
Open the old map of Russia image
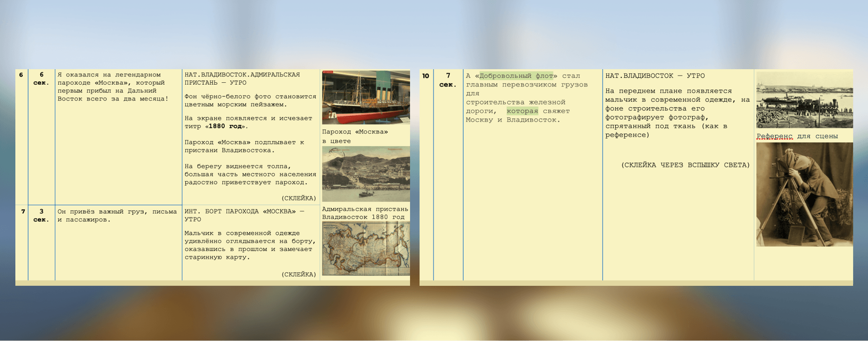(366, 249)
